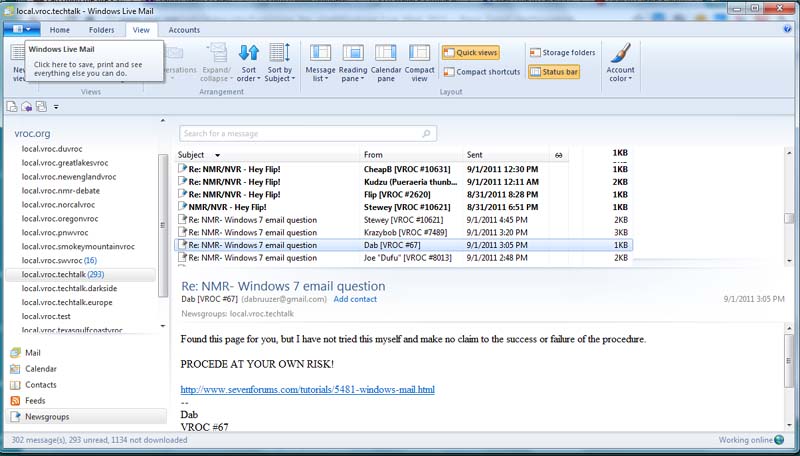800x456 pixels.
Task: Open the Calendar section shortcut
Action: click(x=34, y=369)
